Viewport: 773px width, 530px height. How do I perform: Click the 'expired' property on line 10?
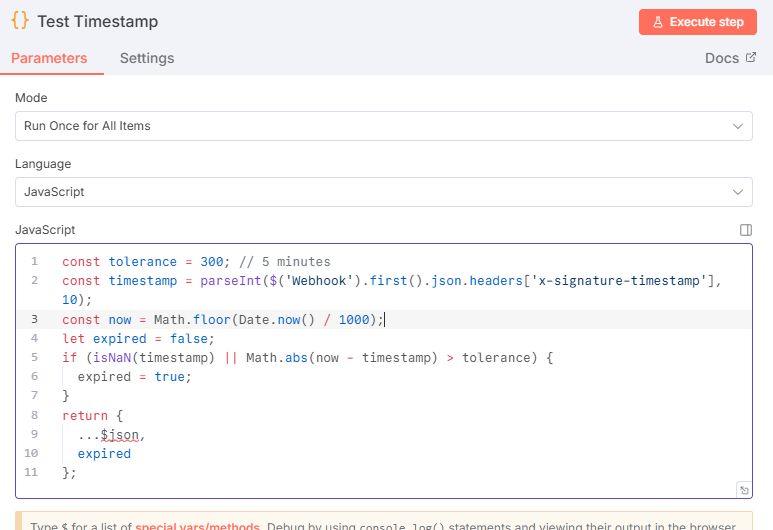(104, 454)
